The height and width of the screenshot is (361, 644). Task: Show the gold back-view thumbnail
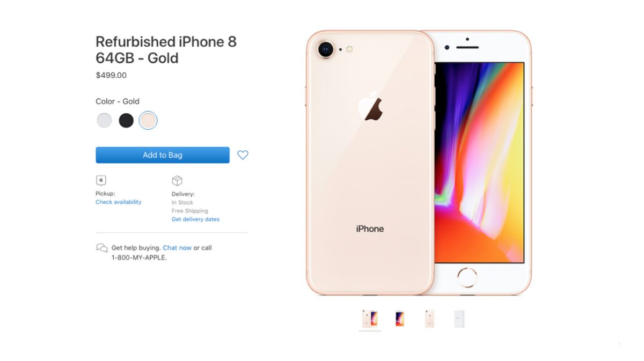click(x=429, y=319)
